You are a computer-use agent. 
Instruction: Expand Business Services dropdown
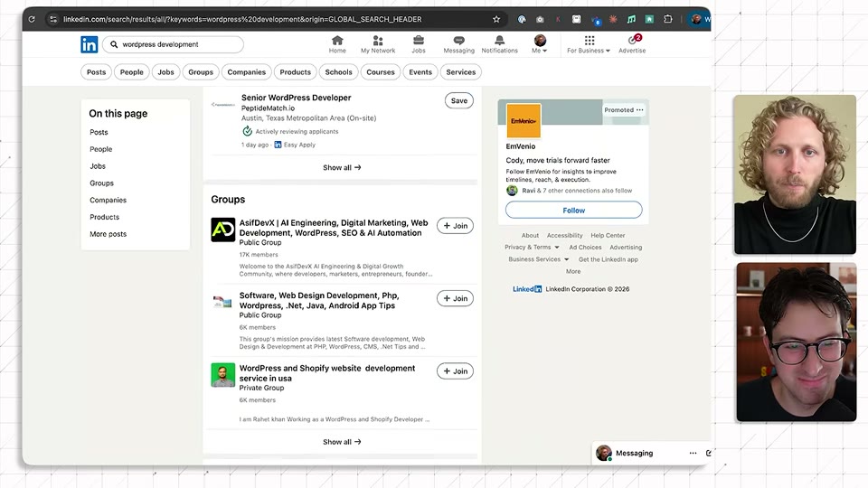tap(539, 259)
